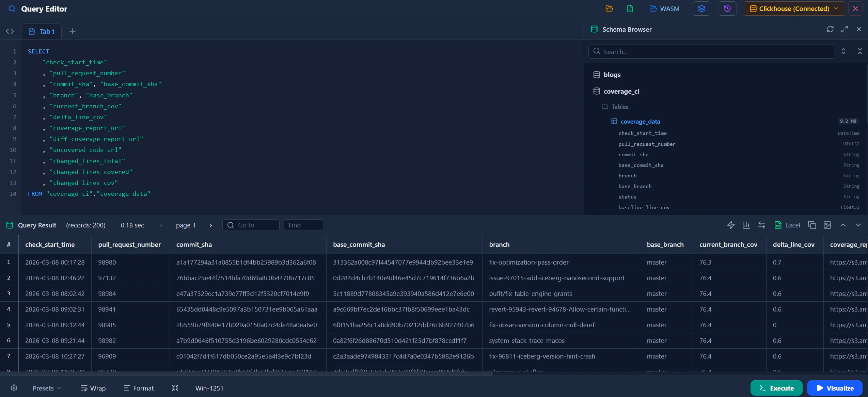Export results to Excel
Image resolution: width=868 pixels, height=397 pixels.
click(787, 225)
